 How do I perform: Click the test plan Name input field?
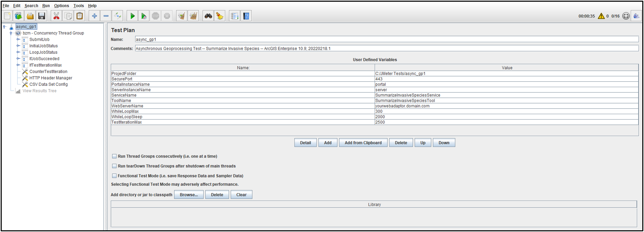(387, 40)
